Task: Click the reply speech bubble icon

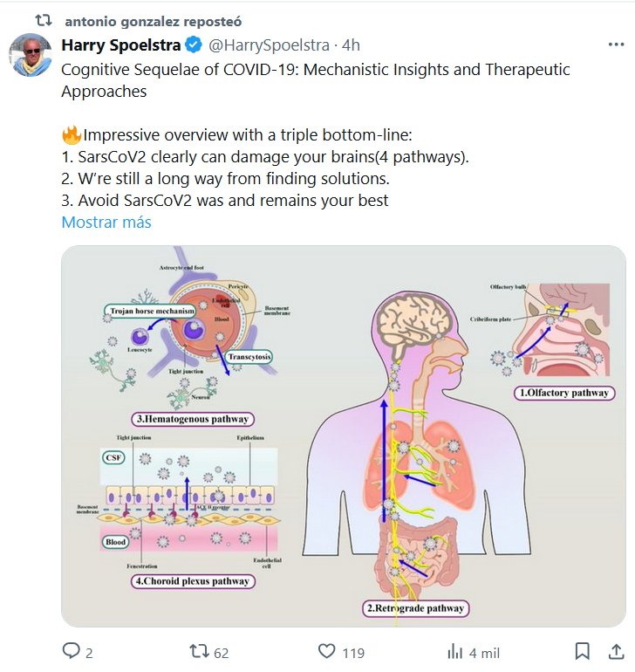Action: tap(71, 652)
